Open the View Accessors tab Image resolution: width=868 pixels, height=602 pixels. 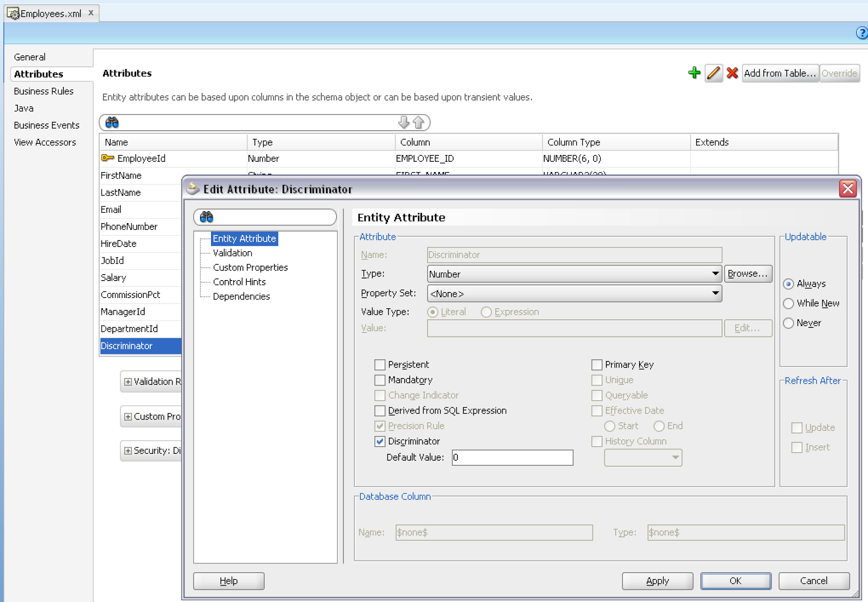click(45, 142)
